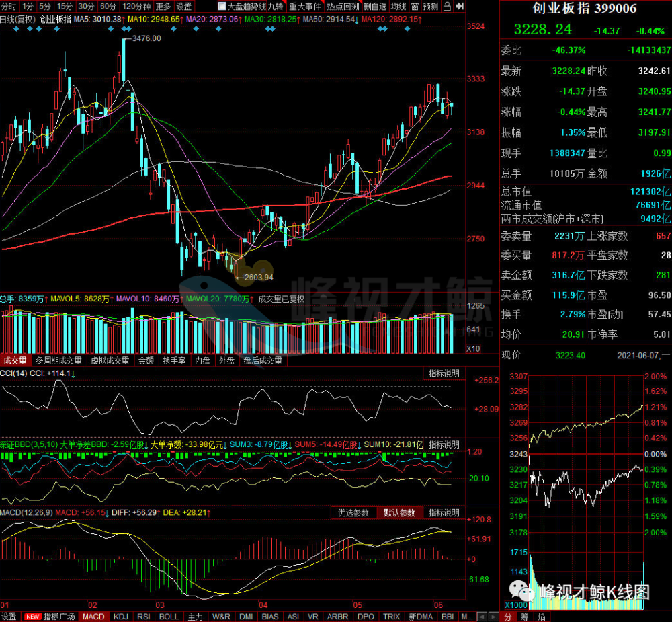Select the VR indicator tab

coord(313,617)
